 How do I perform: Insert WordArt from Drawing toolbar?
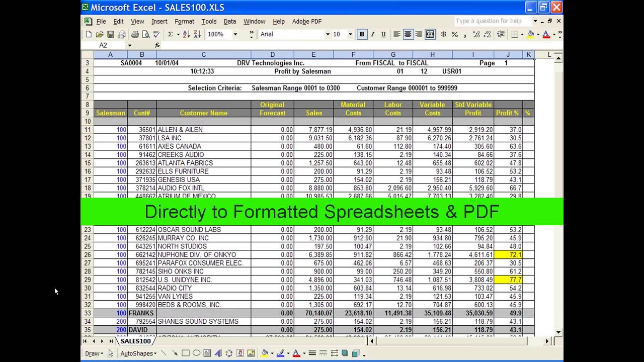219,353
